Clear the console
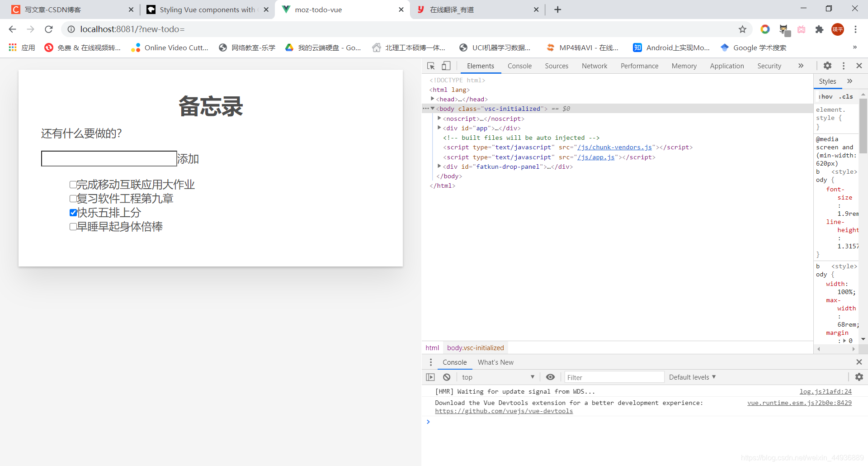Viewport: 868px width, 466px height. 447,377
